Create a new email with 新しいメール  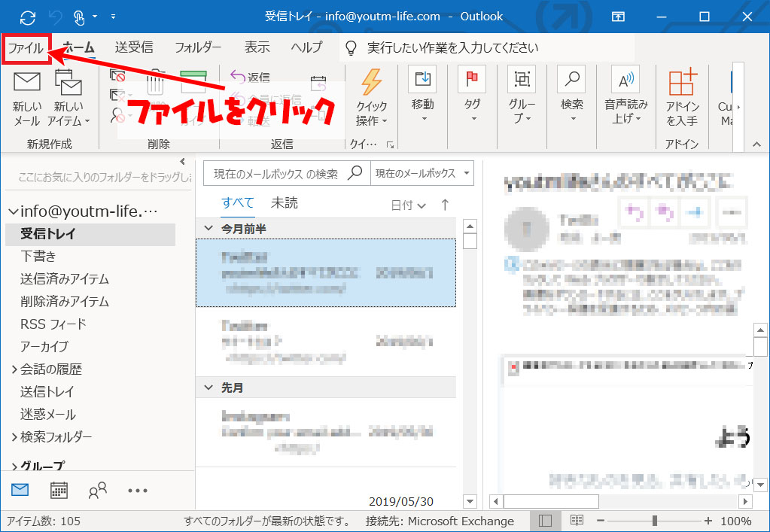click(26, 98)
